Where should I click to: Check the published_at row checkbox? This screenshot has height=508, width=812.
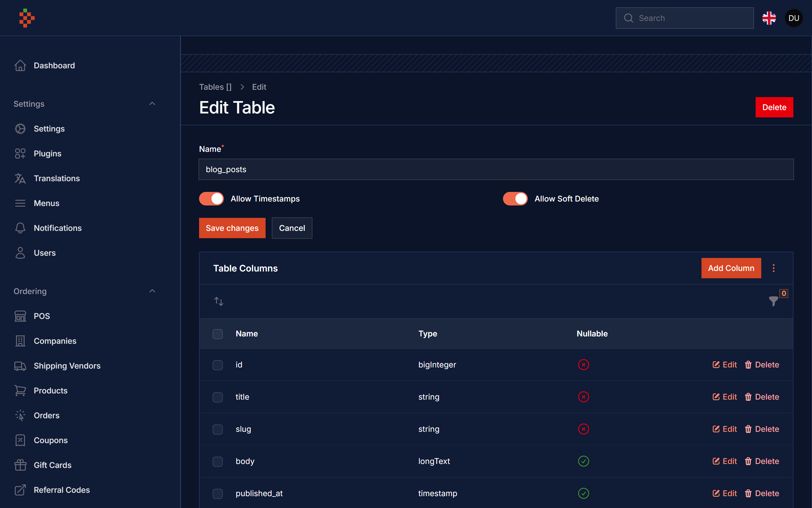(x=218, y=494)
